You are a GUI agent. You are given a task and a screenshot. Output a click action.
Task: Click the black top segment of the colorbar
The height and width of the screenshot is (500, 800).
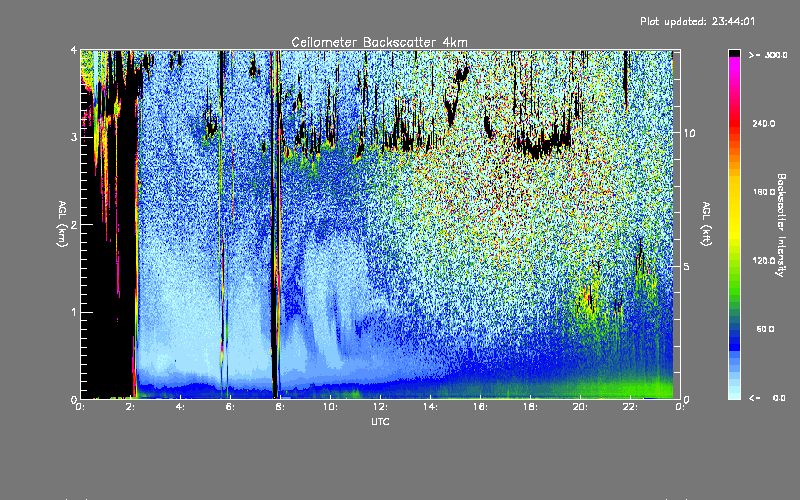click(x=734, y=53)
